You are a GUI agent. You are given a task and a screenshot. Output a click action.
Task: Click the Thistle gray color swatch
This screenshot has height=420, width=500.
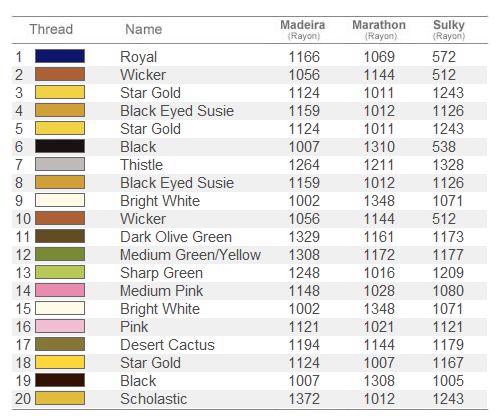pos(60,164)
